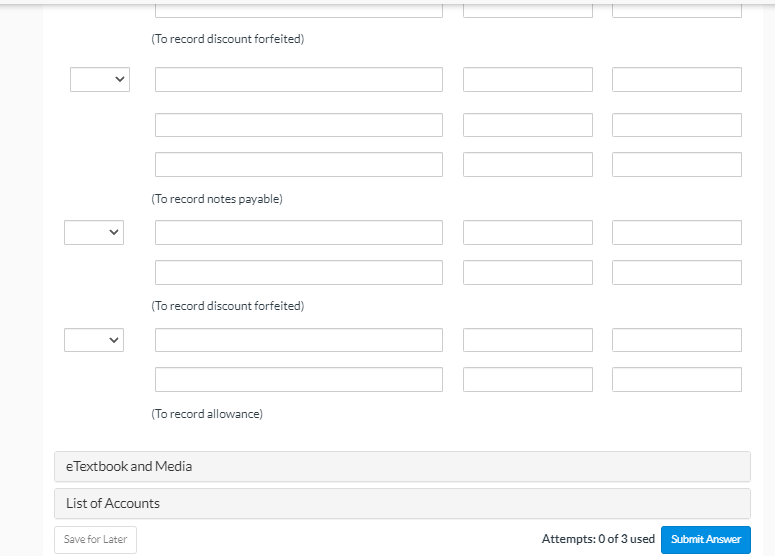
Task: Click '(To record notes payable)' caption
Action: (217, 199)
